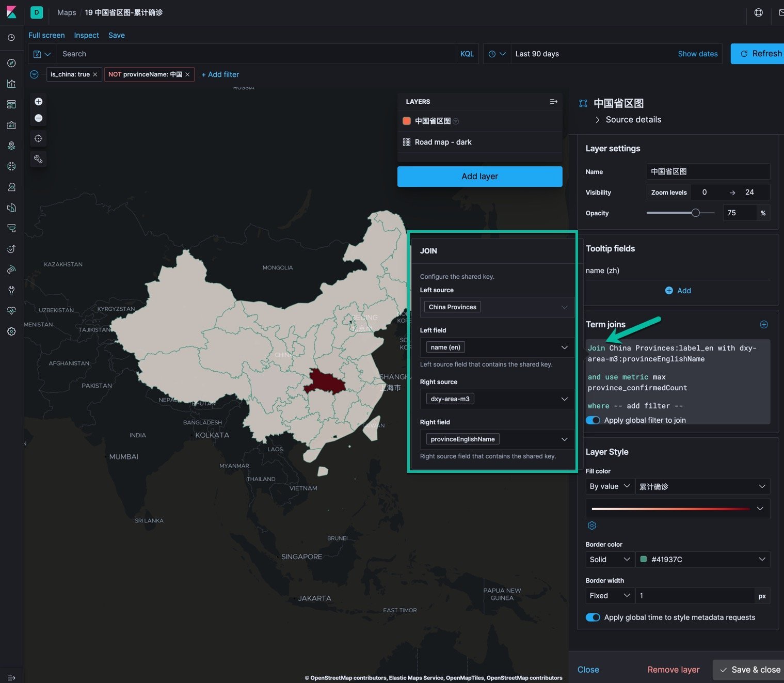Click the plus icon to add term join
The width and height of the screenshot is (784, 683).
pyautogui.click(x=764, y=325)
